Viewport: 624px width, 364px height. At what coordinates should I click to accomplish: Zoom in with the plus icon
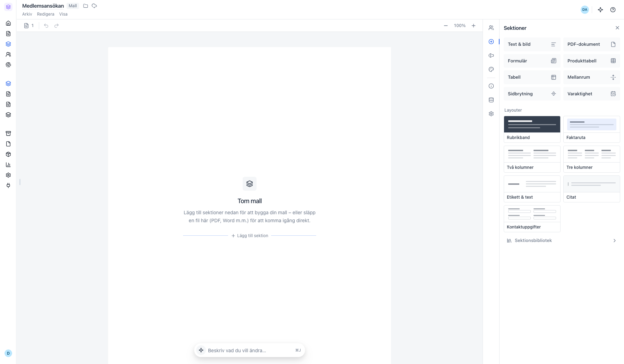pyautogui.click(x=474, y=26)
